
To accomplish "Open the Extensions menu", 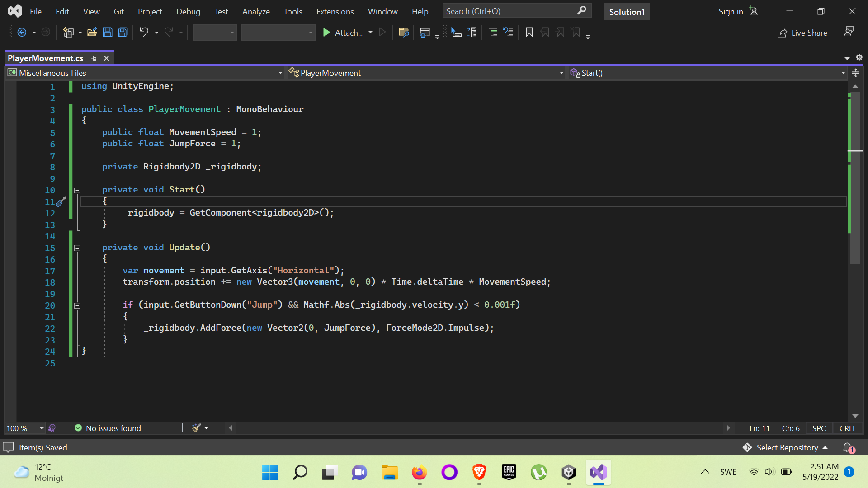I will (335, 12).
